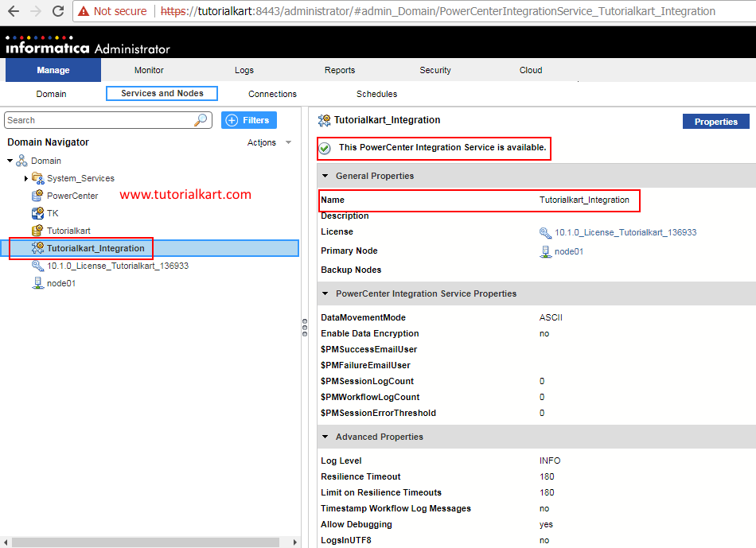
Task: Click the search magnifier icon
Action: 201,119
